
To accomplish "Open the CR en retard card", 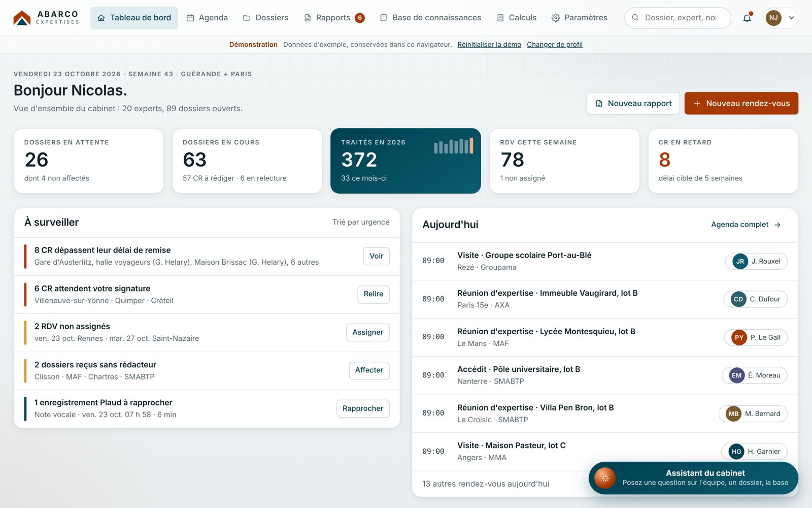I will pos(723,161).
